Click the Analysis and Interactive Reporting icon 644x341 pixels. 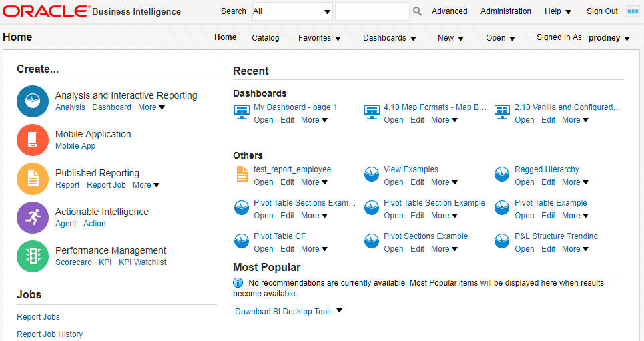point(33,101)
